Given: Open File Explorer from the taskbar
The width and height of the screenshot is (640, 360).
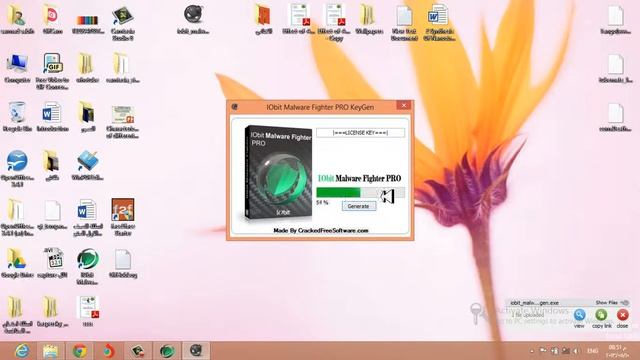Looking at the screenshot, I should tap(51, 351).
